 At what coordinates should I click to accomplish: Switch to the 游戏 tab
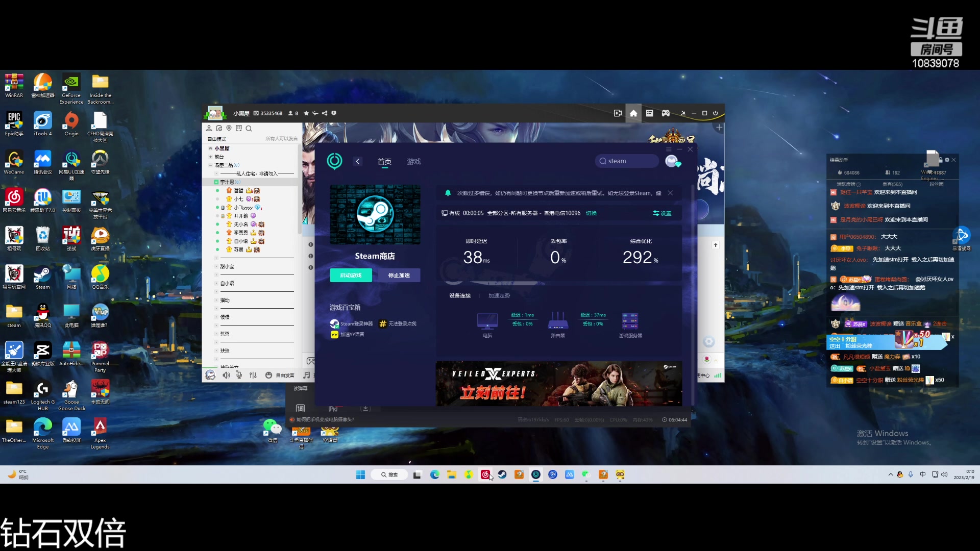click(414, 161)
